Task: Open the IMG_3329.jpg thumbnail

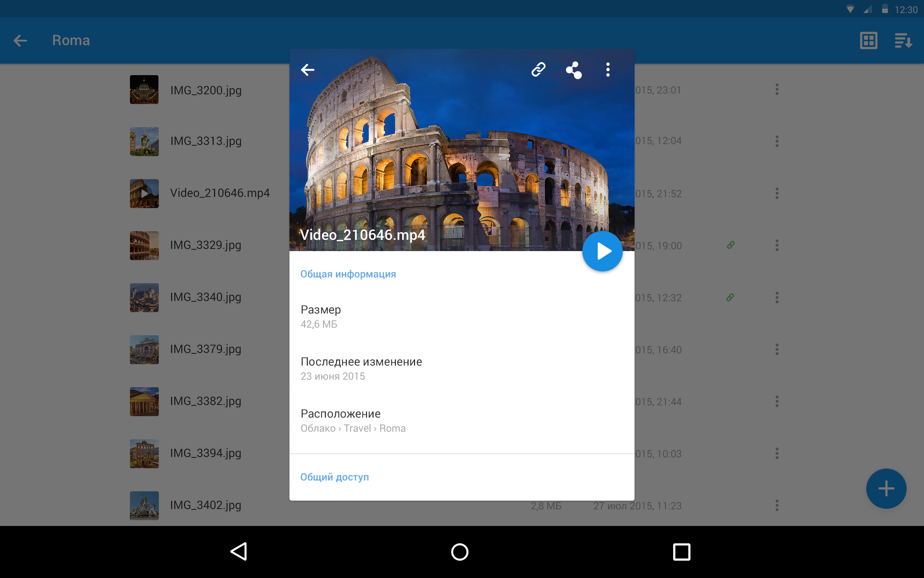Action: (x=144, y=245)
